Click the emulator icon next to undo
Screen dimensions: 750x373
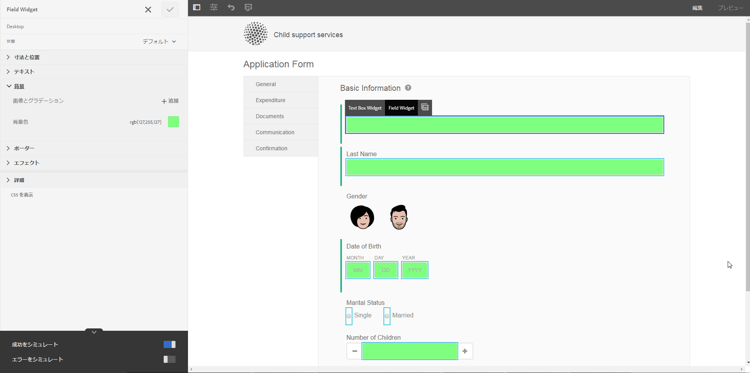(248, 7)
